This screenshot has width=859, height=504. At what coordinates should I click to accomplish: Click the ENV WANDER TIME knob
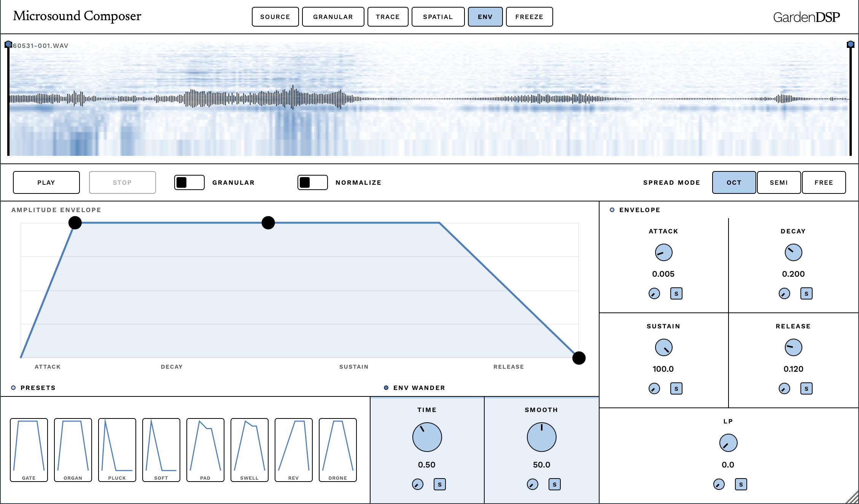coord(427,437)
